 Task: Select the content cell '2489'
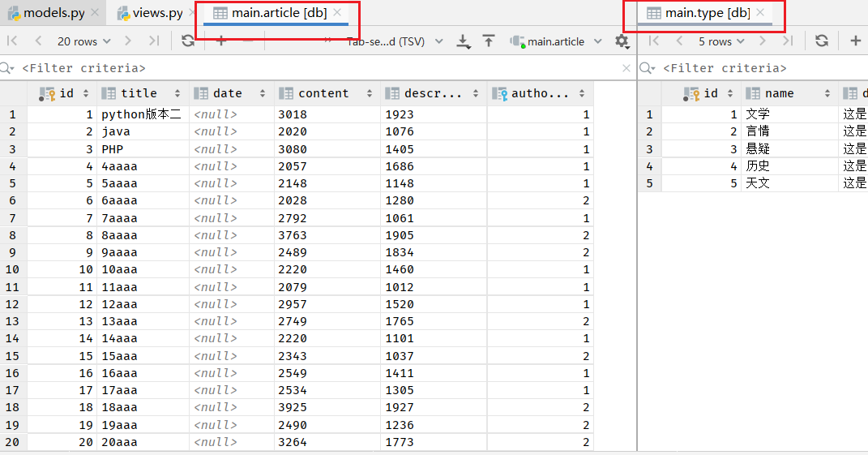pos(327,252)
